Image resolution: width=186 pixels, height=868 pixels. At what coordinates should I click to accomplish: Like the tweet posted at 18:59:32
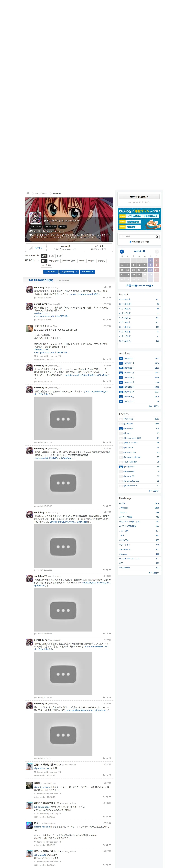[x=110, y=570]
